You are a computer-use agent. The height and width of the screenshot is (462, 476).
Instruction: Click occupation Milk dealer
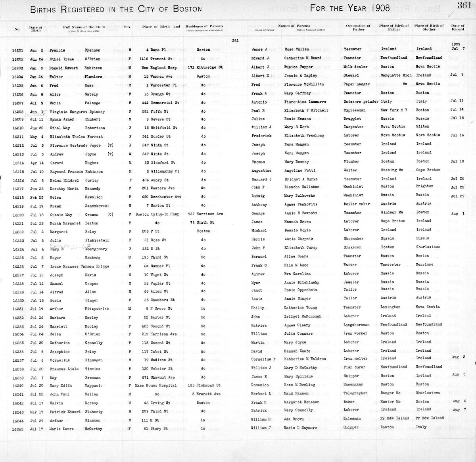(355, 67)
